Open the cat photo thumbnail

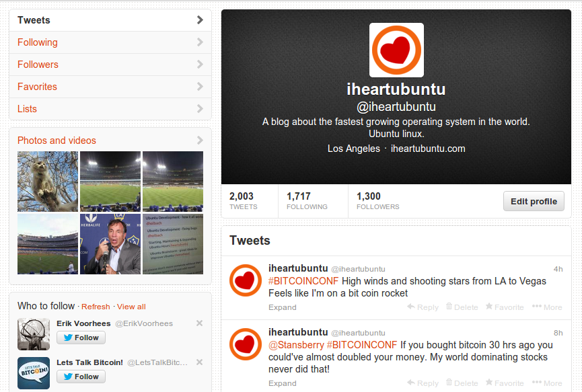(48, 182)
